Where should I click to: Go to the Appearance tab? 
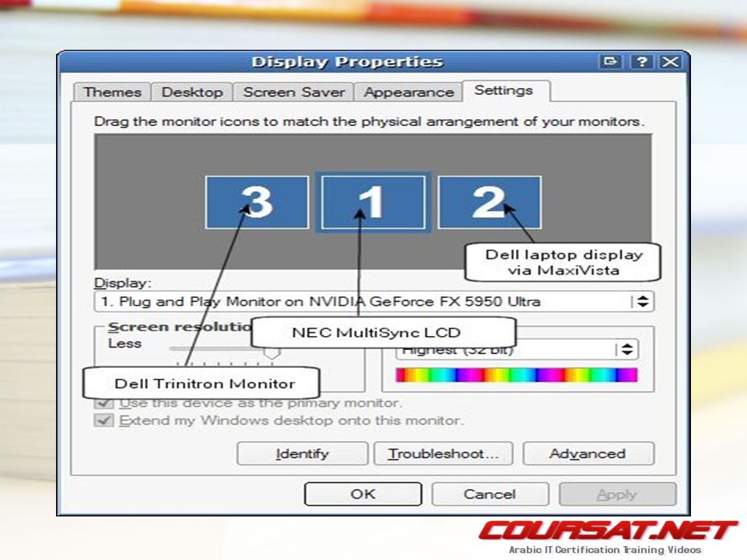tap(409, 92)
